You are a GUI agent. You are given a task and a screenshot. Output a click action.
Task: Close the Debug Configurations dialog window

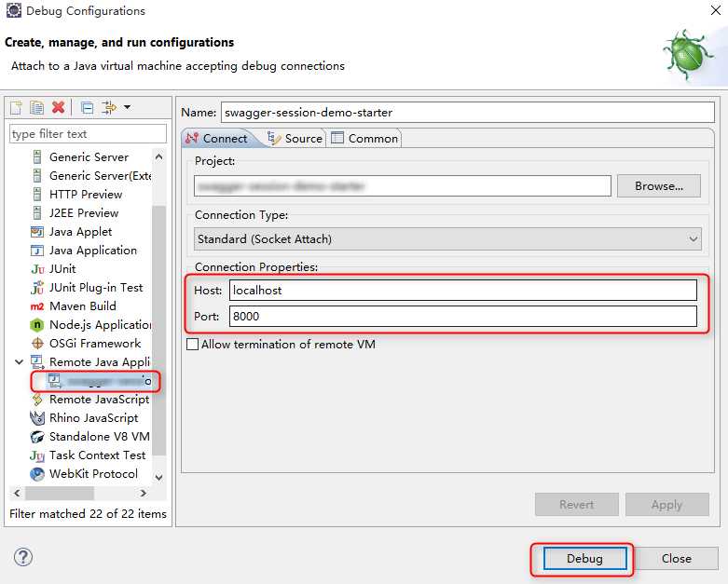pos(716,10)
